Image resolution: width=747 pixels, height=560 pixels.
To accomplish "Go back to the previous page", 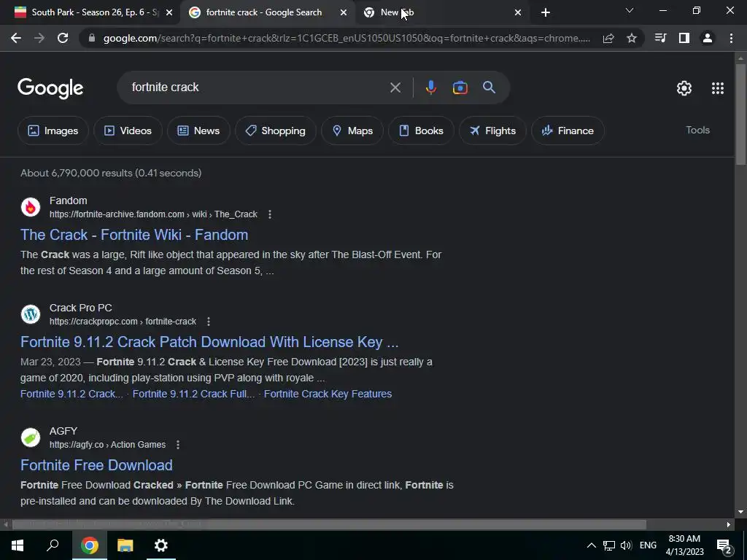I will coord(16,38).
